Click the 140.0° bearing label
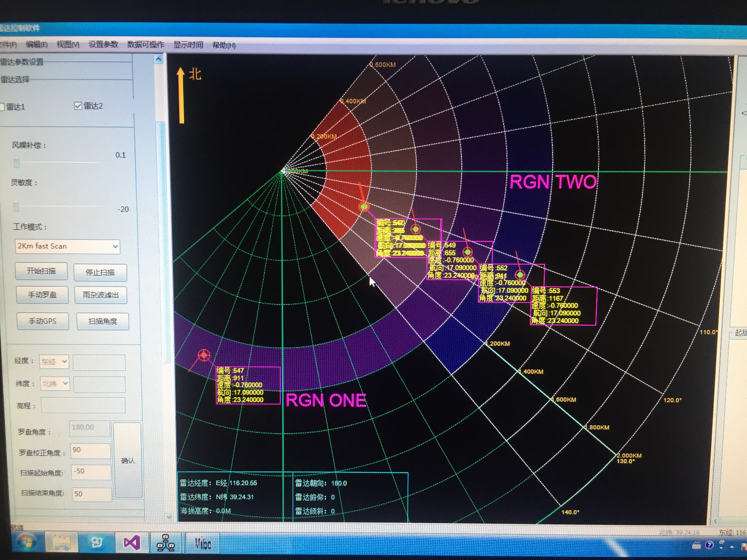The image size is (747, 560). point(570,512)
